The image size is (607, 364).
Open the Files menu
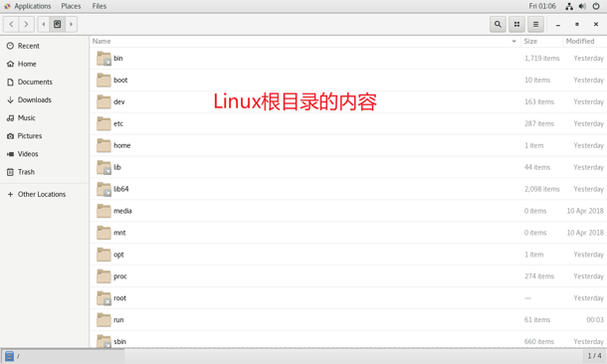[x=100, y=6]
